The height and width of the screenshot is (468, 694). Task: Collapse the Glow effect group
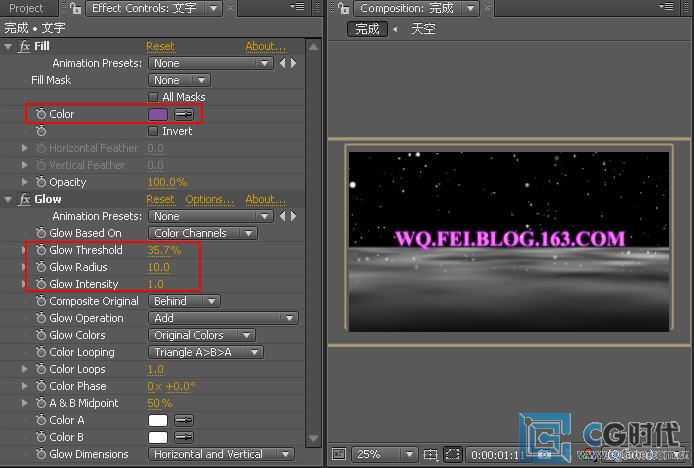pos(8,200)
